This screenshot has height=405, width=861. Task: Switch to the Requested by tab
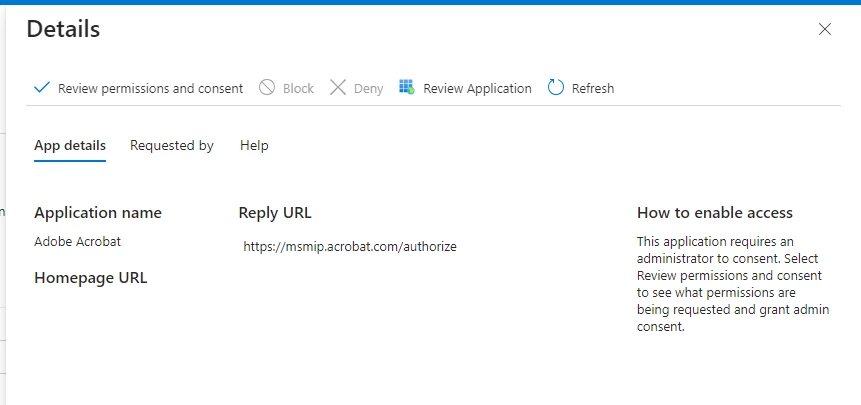[x=172, y=145]
